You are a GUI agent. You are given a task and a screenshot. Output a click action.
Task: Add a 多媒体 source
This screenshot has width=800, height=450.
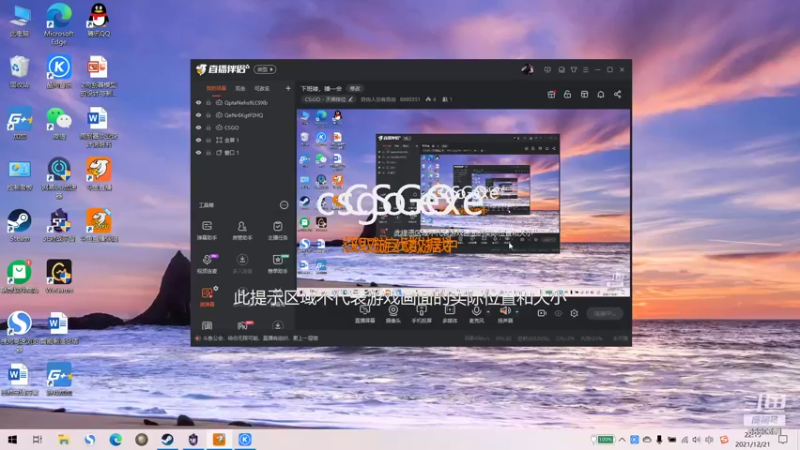click(449, 314)
